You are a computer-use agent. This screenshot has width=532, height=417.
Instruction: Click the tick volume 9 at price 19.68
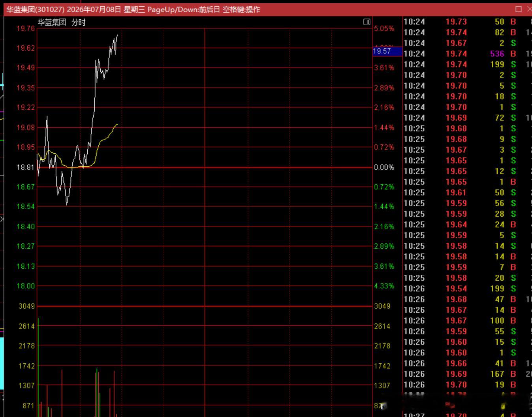tap(502, 139)
